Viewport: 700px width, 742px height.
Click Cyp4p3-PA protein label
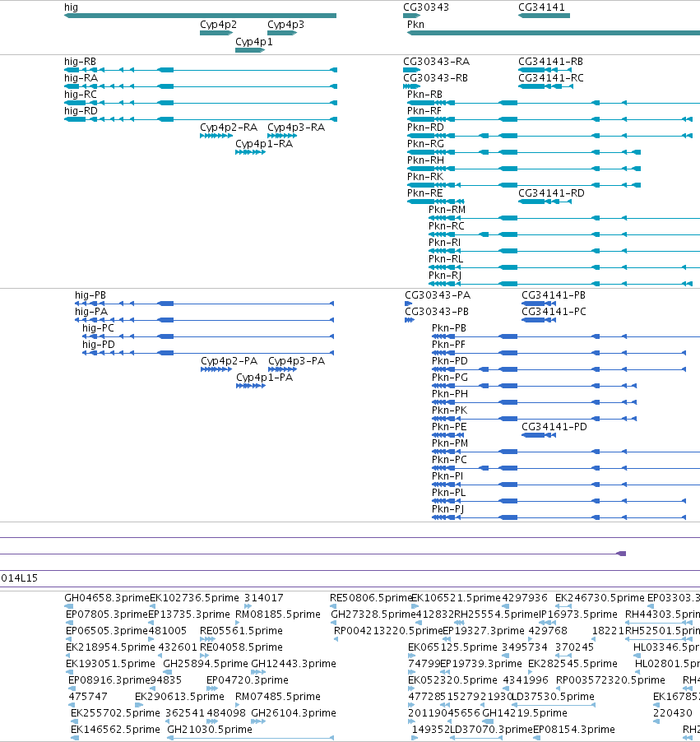click(x=296, y=361)
